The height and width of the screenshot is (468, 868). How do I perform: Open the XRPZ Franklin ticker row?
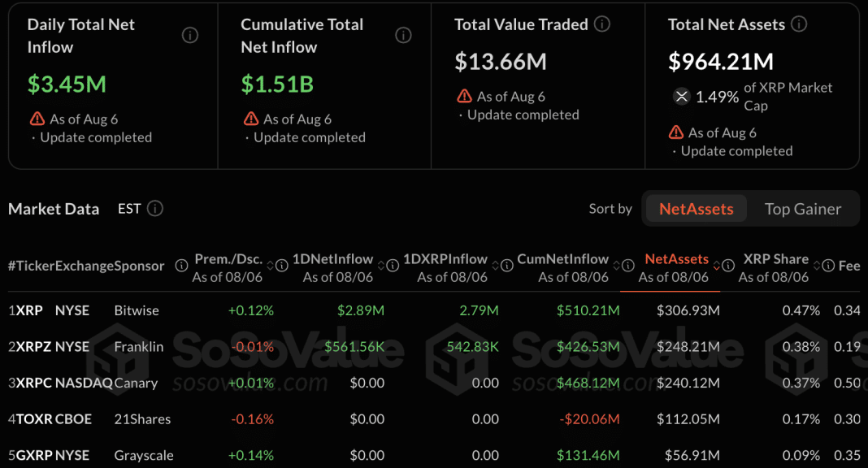coord(434,347)
